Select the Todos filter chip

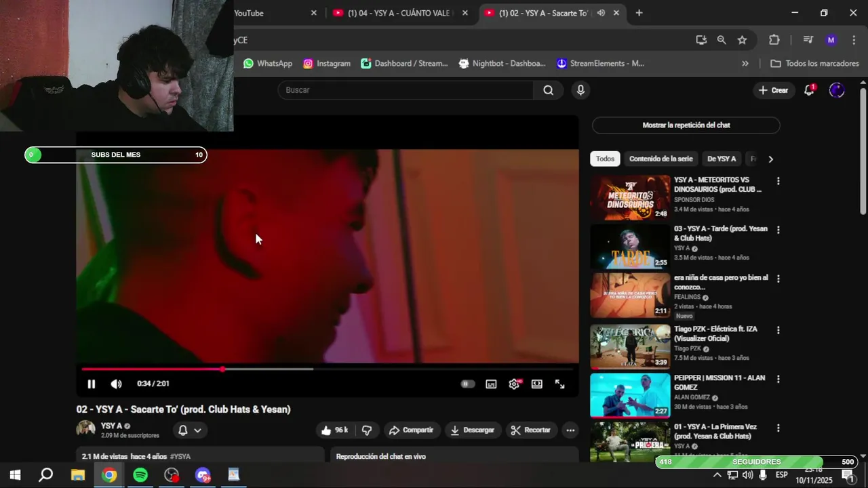[x=605, y=159]
